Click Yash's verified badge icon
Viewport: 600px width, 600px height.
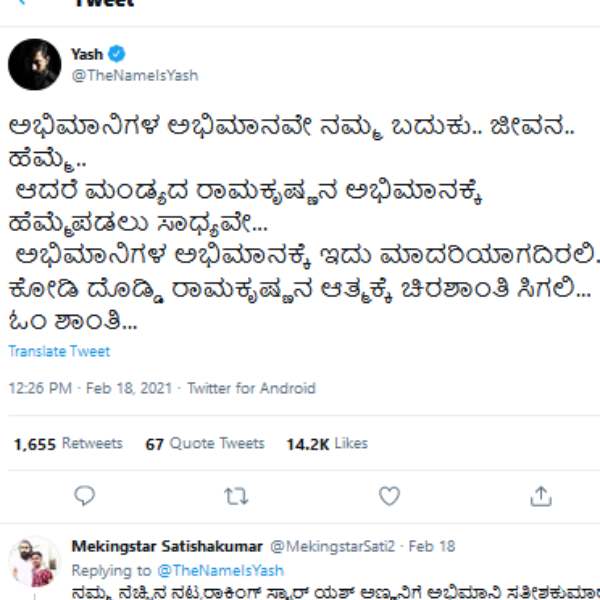point(117,55)
